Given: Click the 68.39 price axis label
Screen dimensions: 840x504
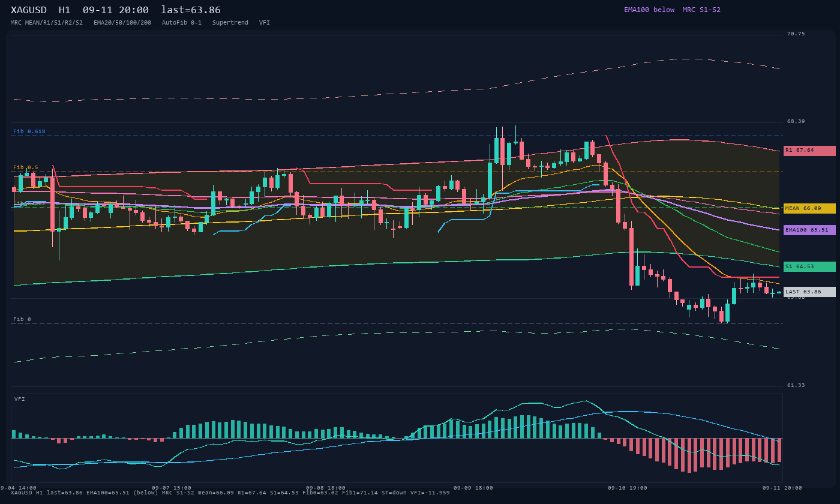Looking at the screenshot, I should pyautogui.click(x=796, y=121).
